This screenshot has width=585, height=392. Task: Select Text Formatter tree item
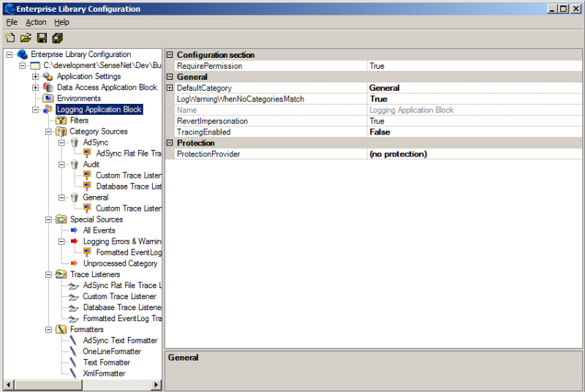[107, 363]
